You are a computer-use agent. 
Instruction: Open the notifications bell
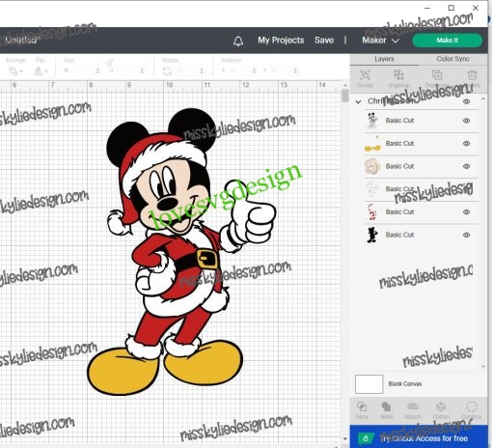(x=238, y=41)
